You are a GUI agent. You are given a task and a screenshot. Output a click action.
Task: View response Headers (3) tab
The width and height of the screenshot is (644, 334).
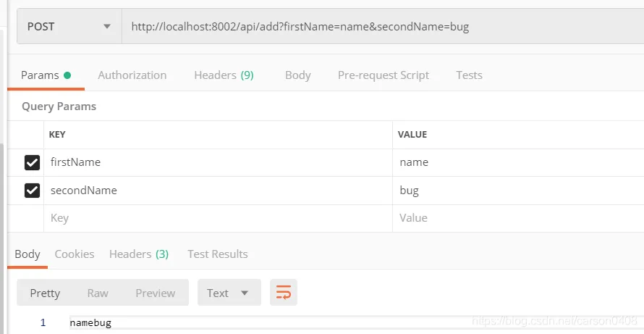click(139, 254)
